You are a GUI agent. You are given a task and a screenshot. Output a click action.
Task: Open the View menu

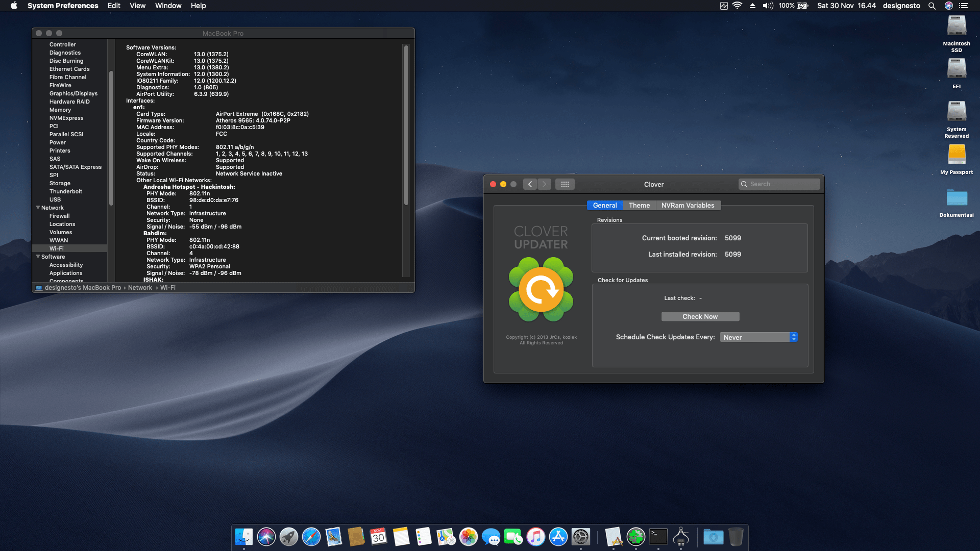137,6
